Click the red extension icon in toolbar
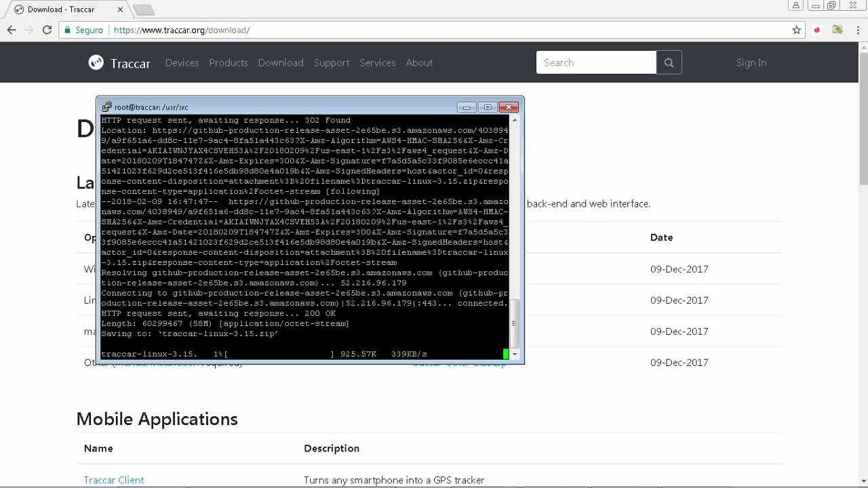 coord(817,30)
